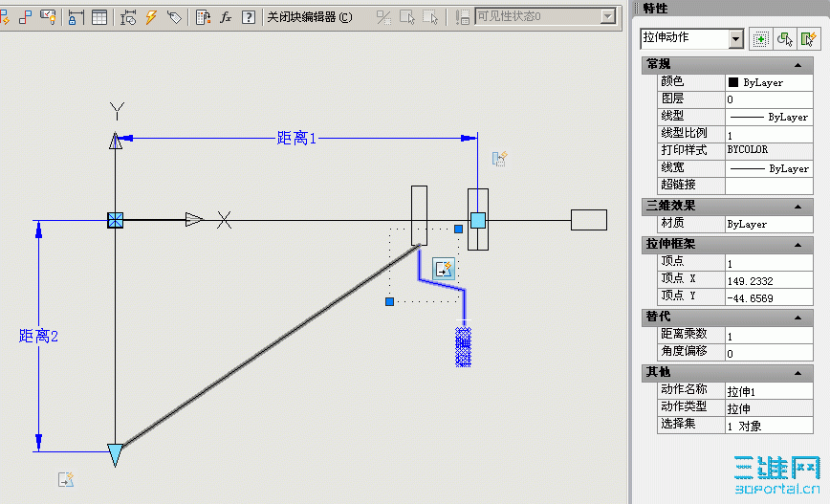Collapse the 替代 section
The image size is (830, 504).
[x=797, y=318]
